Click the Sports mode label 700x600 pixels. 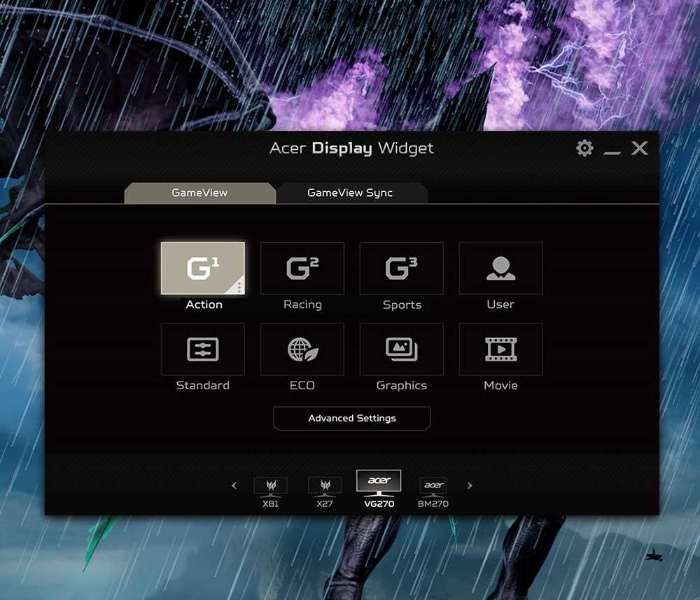(x=402, y=305)
